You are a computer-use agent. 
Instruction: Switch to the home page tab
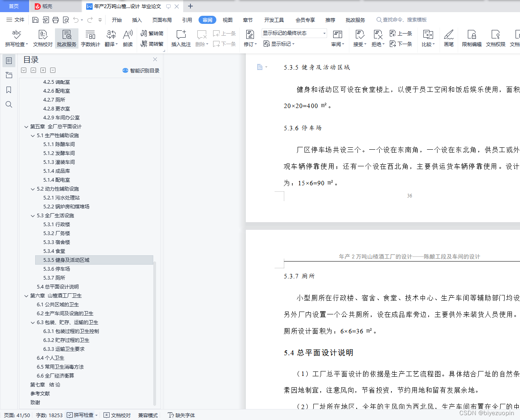click(14, 6)
